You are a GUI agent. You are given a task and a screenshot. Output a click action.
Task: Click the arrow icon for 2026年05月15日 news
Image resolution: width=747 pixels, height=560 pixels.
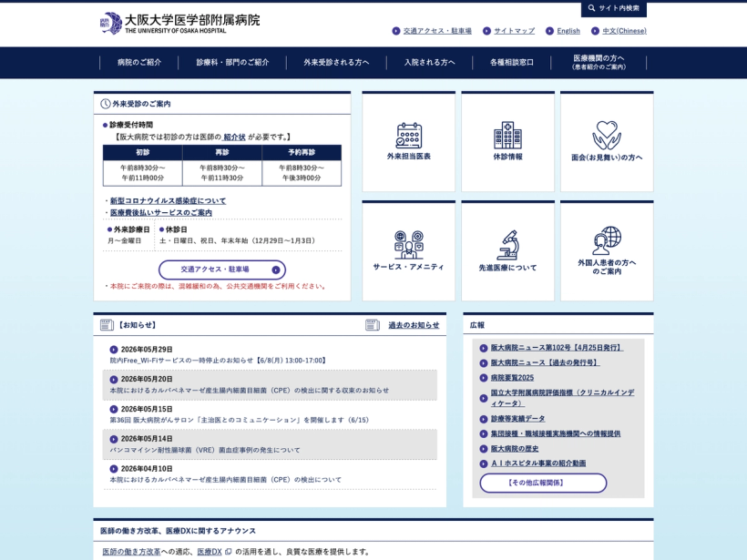pyautogui.click(x=113, y=410)
